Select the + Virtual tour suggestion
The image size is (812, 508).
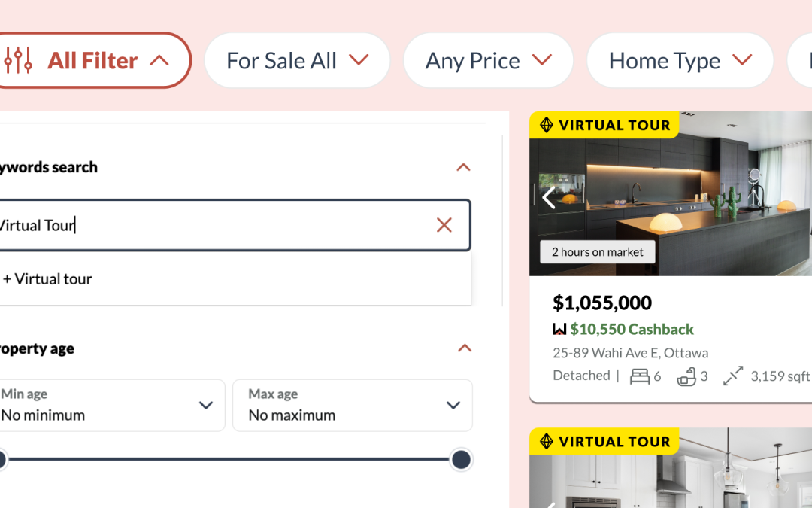tap(47, 278)
